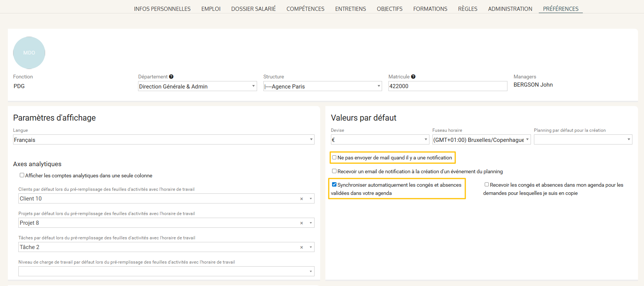644x286 pixels.
Task: Click the help icon next to Département
Action: click(x=171, y=77)
